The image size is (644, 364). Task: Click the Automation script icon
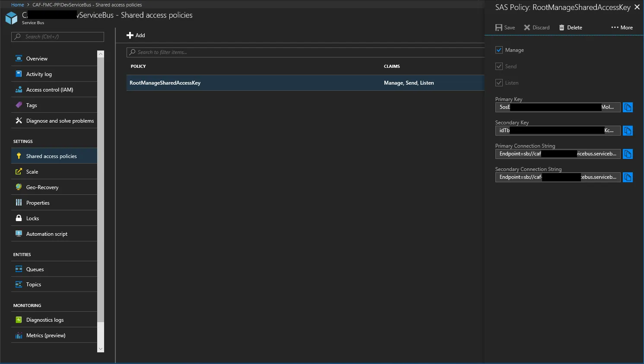[x=19, y=234]
